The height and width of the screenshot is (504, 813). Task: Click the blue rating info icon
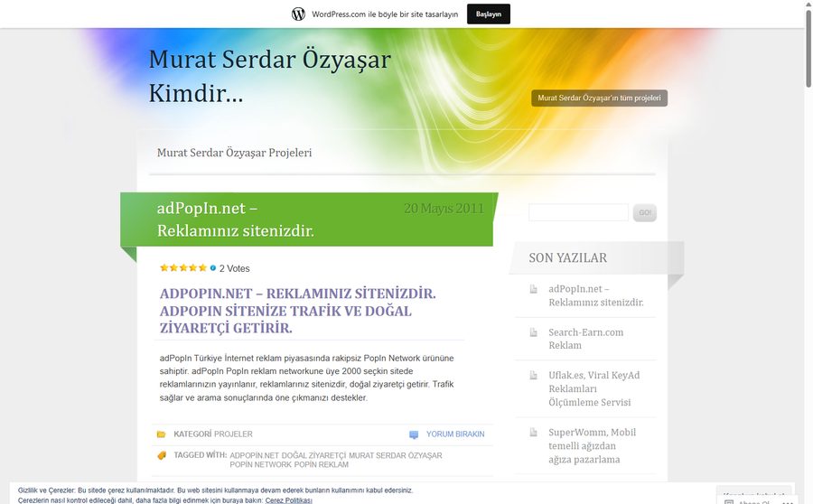tap(212, 268)
